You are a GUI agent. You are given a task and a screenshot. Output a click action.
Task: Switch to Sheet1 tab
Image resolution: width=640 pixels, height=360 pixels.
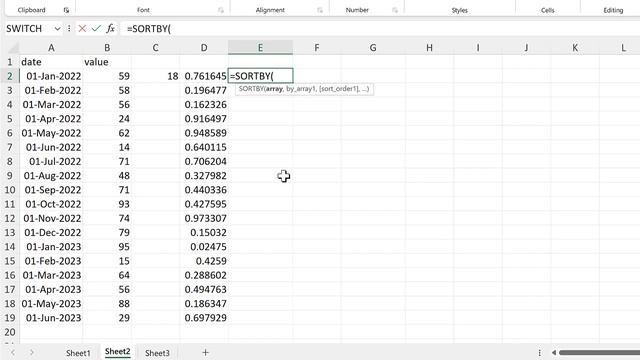(x=78, y=353)
